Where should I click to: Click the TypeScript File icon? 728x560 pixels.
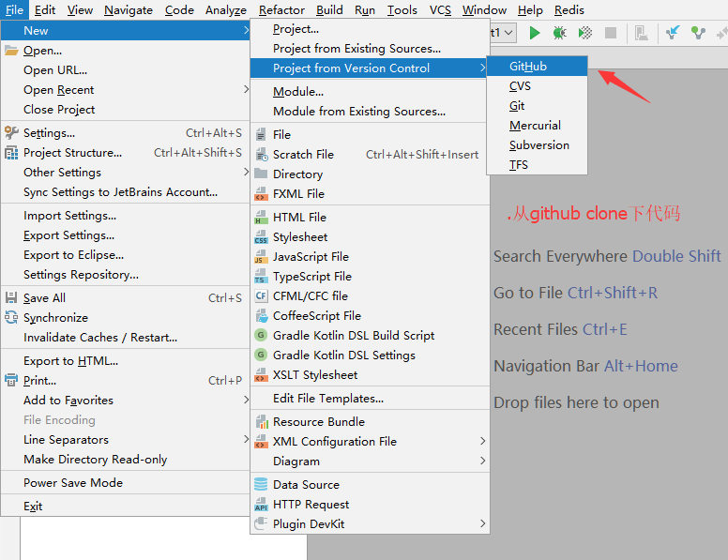[261, 277]
